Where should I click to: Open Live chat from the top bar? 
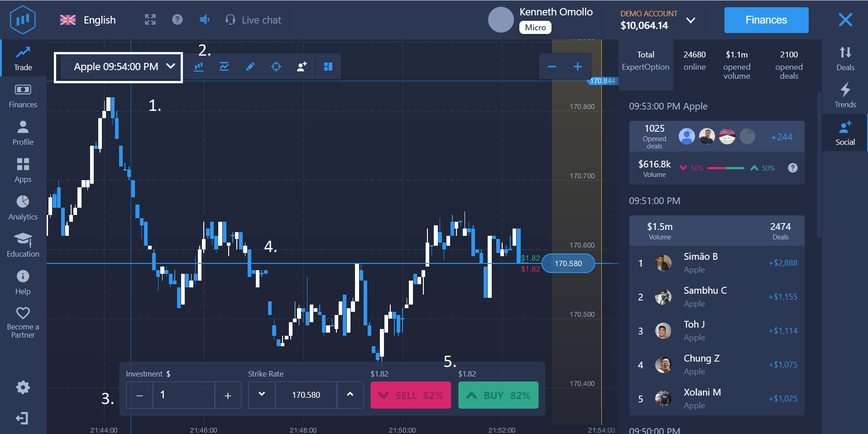(254, 19)
